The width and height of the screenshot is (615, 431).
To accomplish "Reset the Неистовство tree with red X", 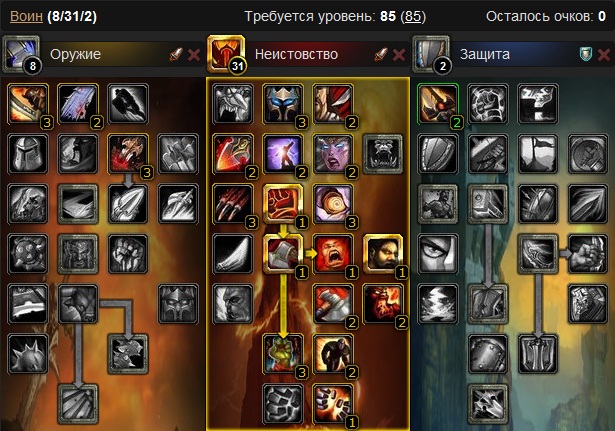I will tap(399, 55).
